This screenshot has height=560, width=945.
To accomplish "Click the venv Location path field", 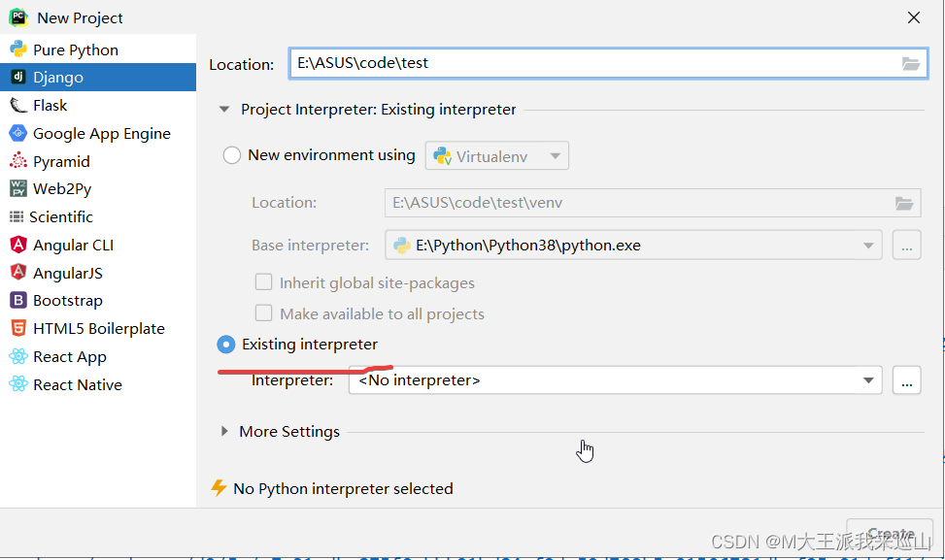I will tap(653, 203).
